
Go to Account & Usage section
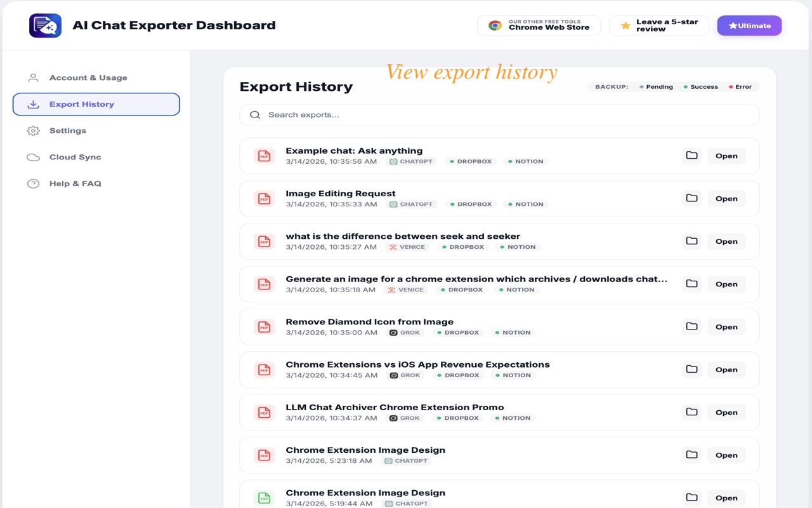coord(96,77)
